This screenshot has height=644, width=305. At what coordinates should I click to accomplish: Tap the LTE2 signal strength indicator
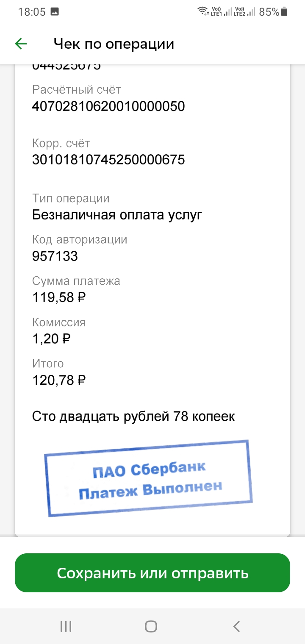[x=245, y=12]
